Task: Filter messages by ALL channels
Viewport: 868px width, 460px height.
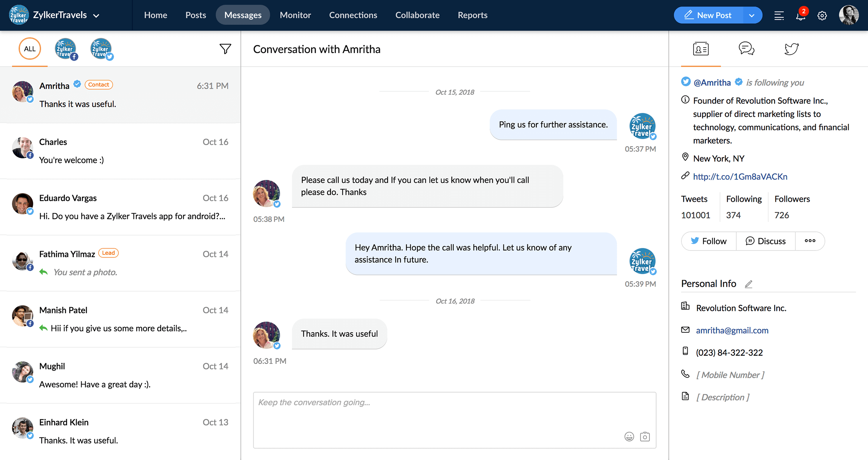Action: click(x=30, y=49)
